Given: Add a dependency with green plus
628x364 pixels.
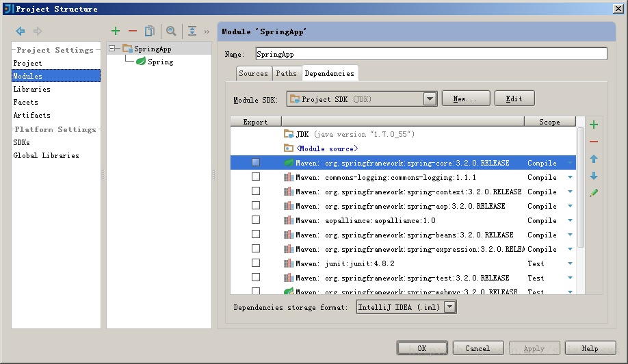Looking at the screenshot, I should pos(594,125).
